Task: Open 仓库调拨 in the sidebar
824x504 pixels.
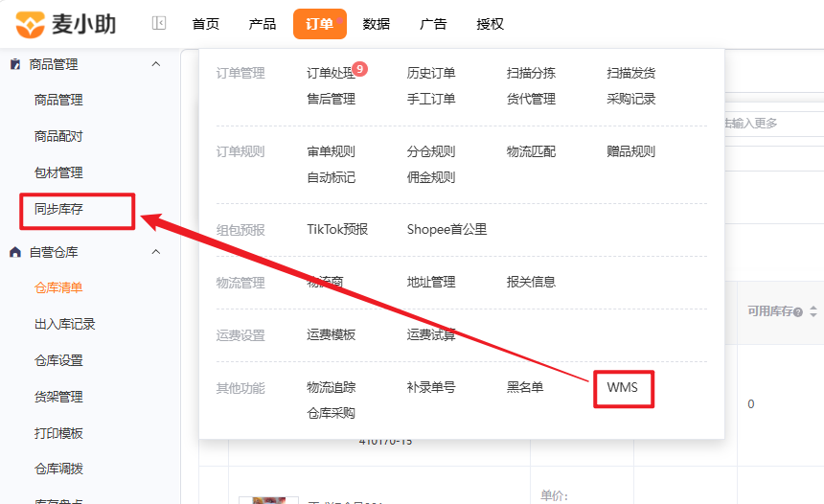Action: coord(58,469)
